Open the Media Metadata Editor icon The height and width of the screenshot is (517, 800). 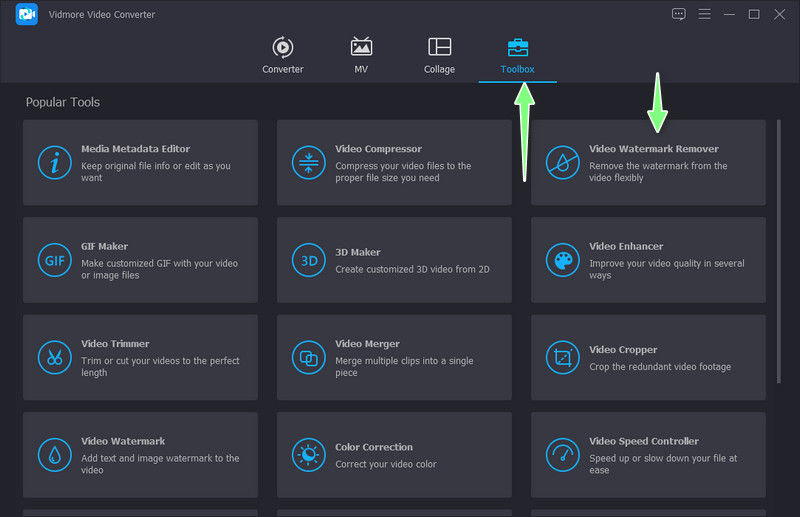point(55,162)
